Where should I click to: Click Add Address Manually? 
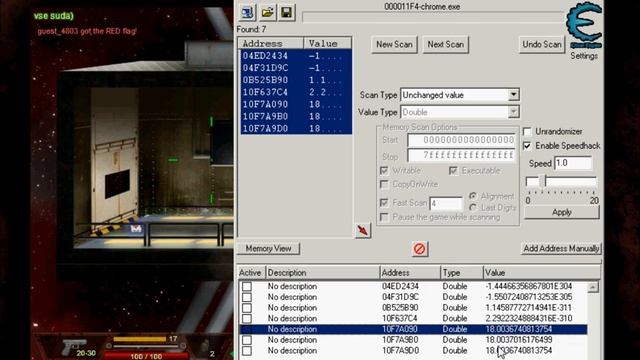coord(561,249)
